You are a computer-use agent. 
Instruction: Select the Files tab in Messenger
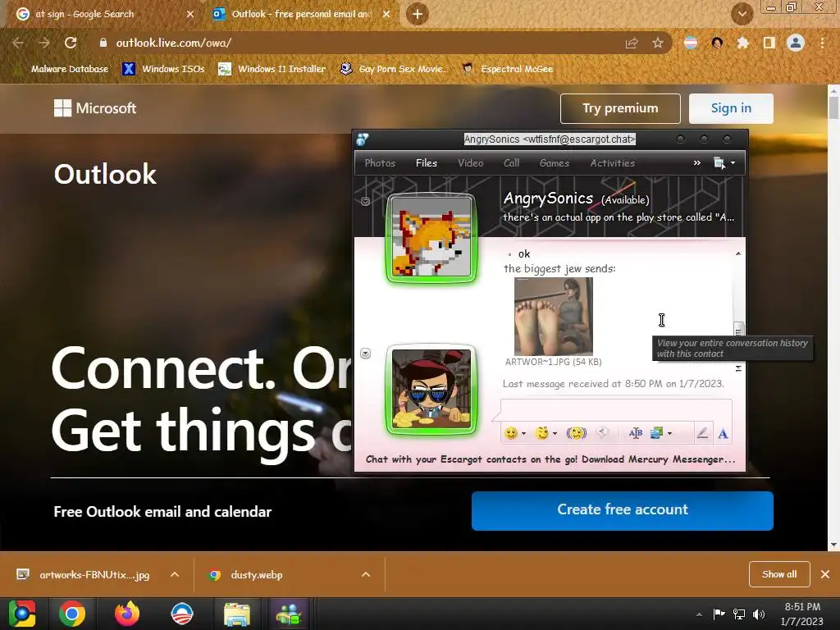pos(427,163)
